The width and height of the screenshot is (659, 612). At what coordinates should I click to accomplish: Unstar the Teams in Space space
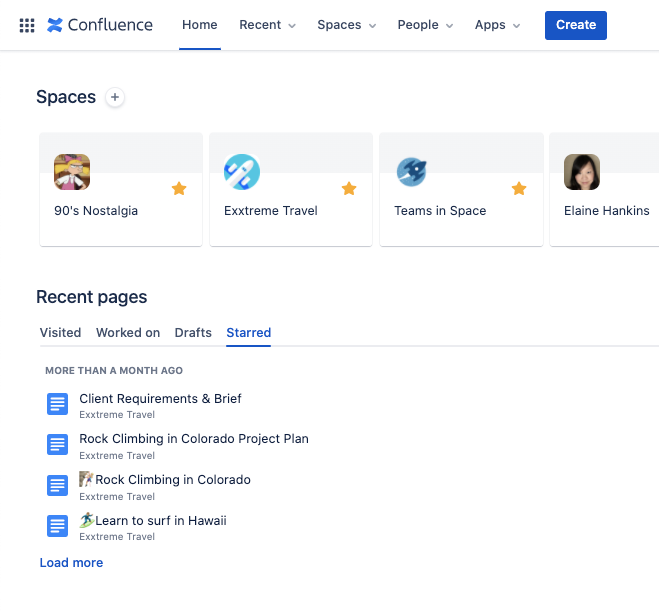tap(519, 188)
